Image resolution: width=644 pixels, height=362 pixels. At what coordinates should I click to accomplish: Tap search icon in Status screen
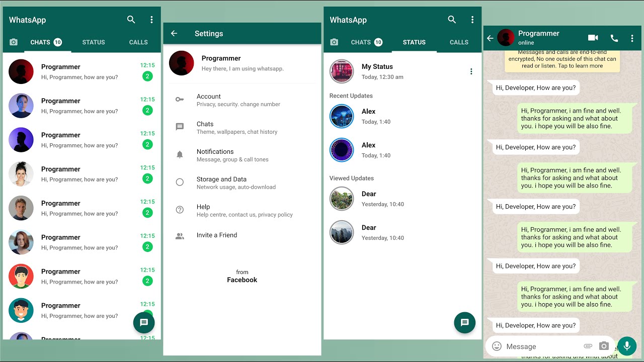point(452,20)
